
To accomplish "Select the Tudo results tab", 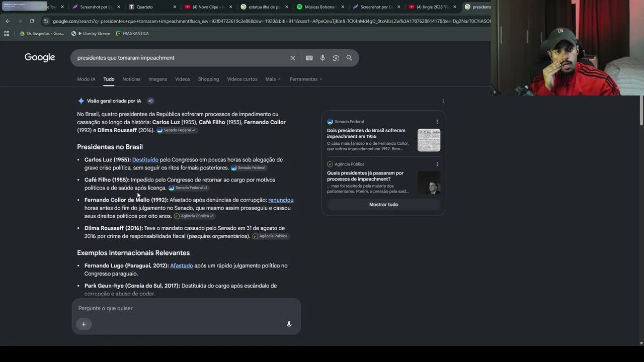I will point(109,79).
